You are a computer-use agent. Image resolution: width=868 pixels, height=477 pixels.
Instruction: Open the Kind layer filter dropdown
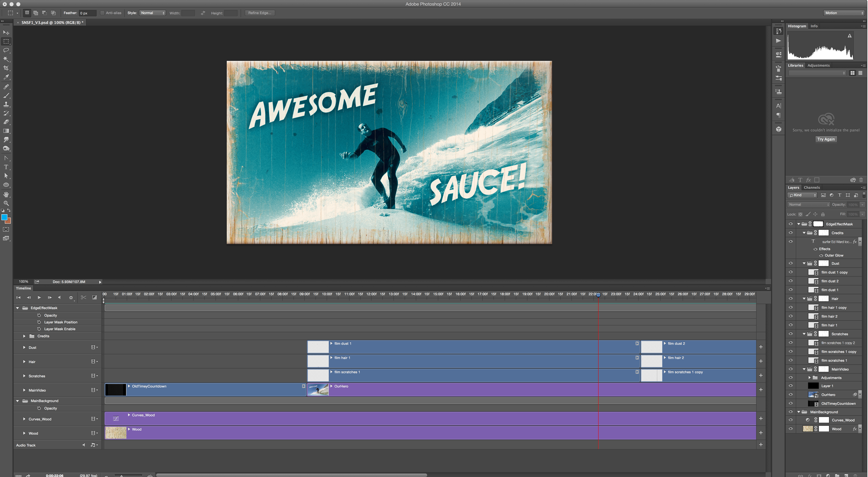point(802,195)
